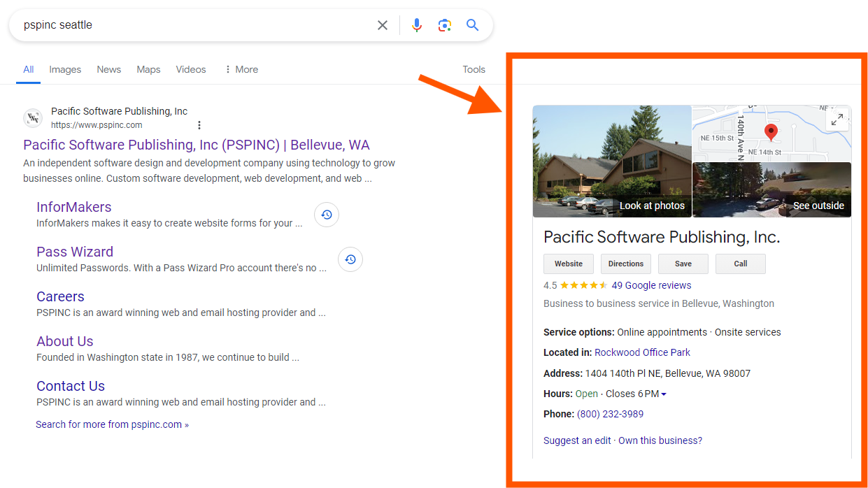Open search Tools
The height and width of the screenshot is (488, 868).
click(474, 69)
